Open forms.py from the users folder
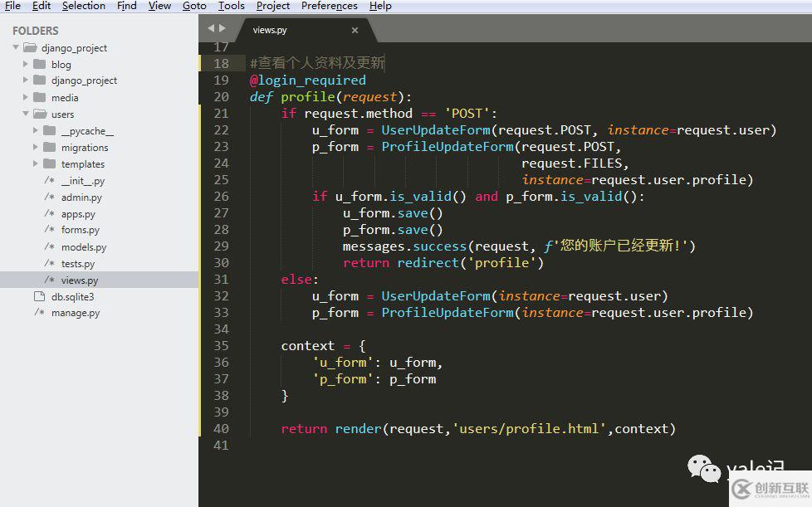The height and width of the screenshot is (507, 812). tap(80, 230)
